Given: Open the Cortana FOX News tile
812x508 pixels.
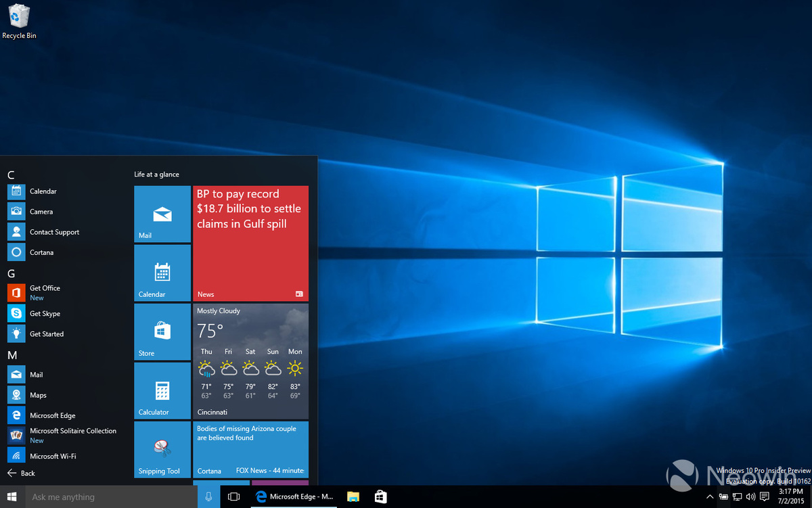Looking at the screenshot, I should coord(250,449).
